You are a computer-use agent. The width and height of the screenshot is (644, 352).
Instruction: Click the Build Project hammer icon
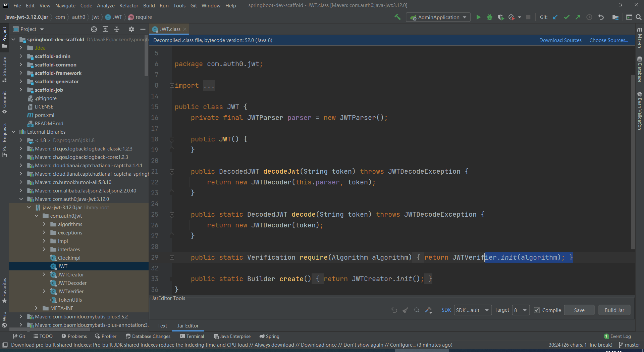coord(397,17)
